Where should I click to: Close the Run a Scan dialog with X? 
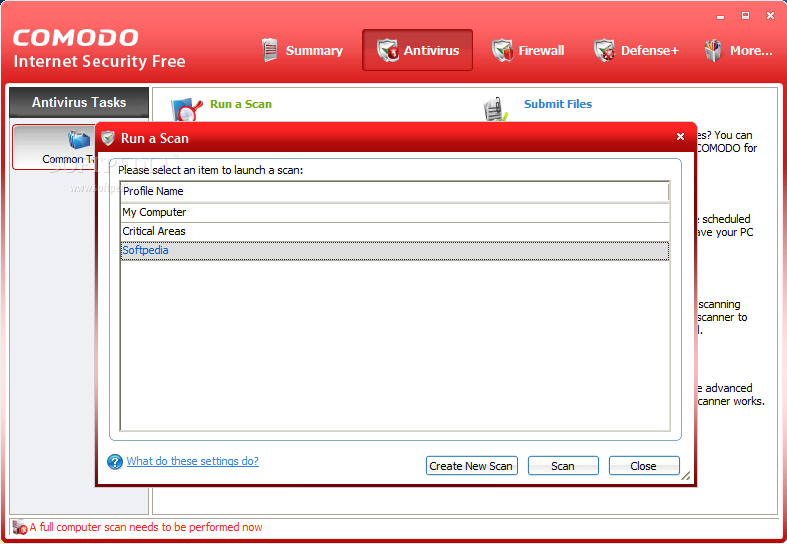(680, 137)
